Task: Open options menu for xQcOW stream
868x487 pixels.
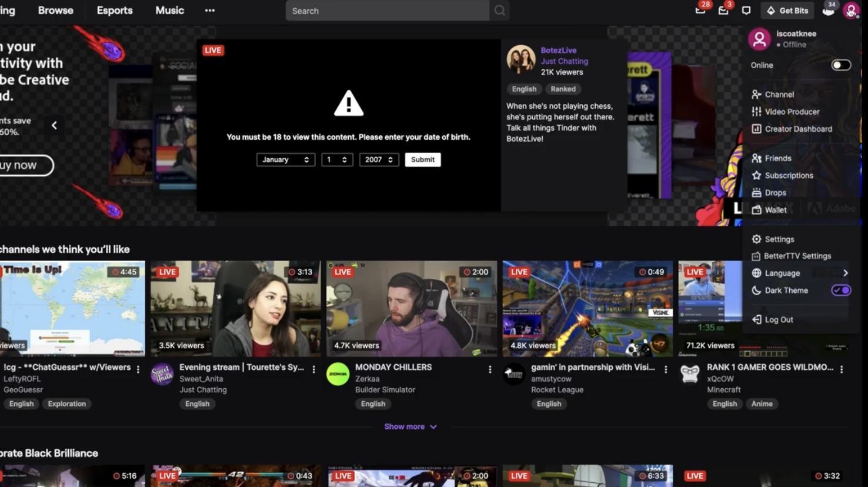Action: (x=842, y=369)
